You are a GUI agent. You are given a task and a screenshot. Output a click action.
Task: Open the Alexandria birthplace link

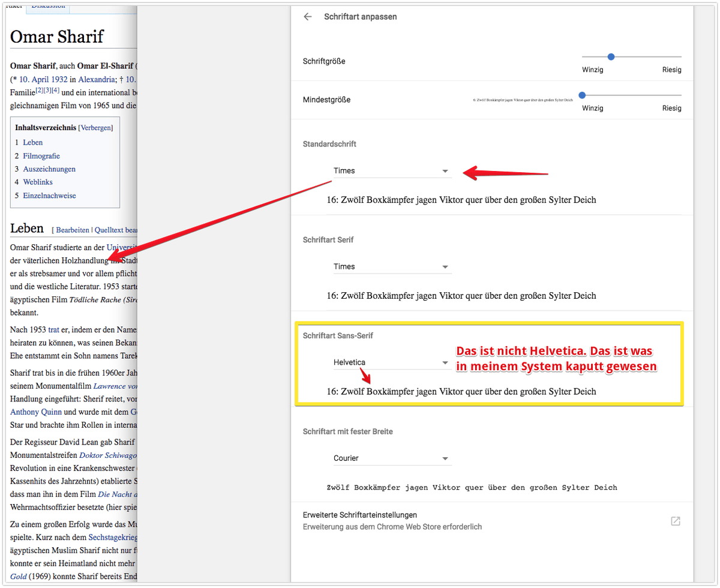[97, 79]
